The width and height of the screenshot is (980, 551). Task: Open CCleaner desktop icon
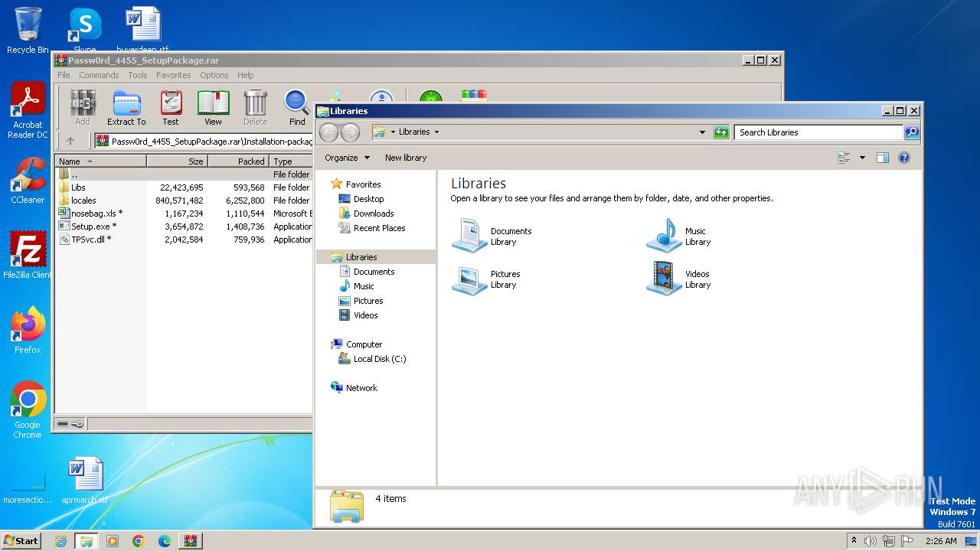(28, 181)
